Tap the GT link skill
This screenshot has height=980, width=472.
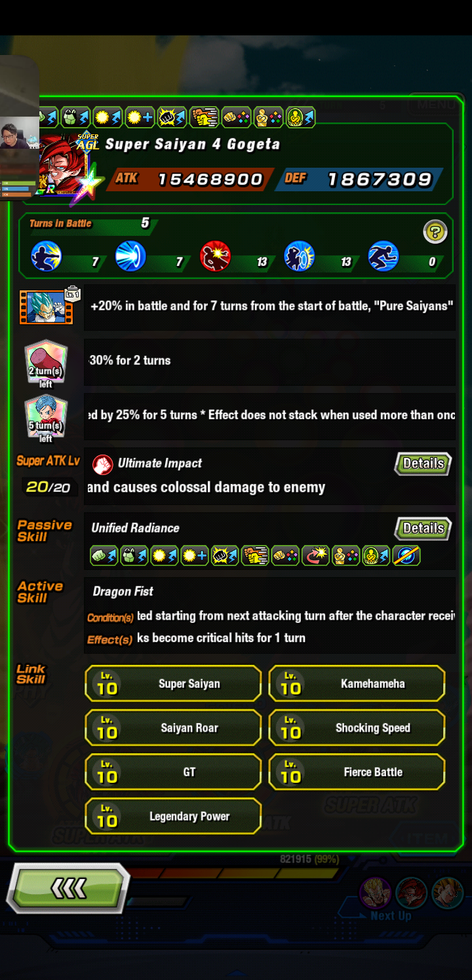[173, 772]
